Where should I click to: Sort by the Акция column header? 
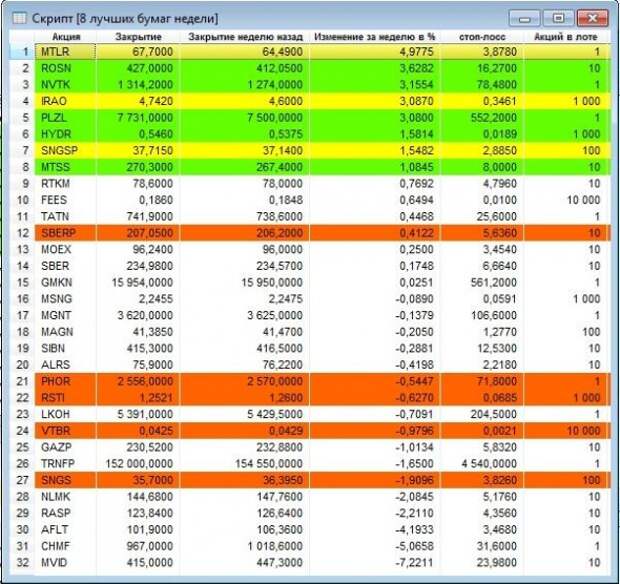pyautogui.click(x=66, y=37)
